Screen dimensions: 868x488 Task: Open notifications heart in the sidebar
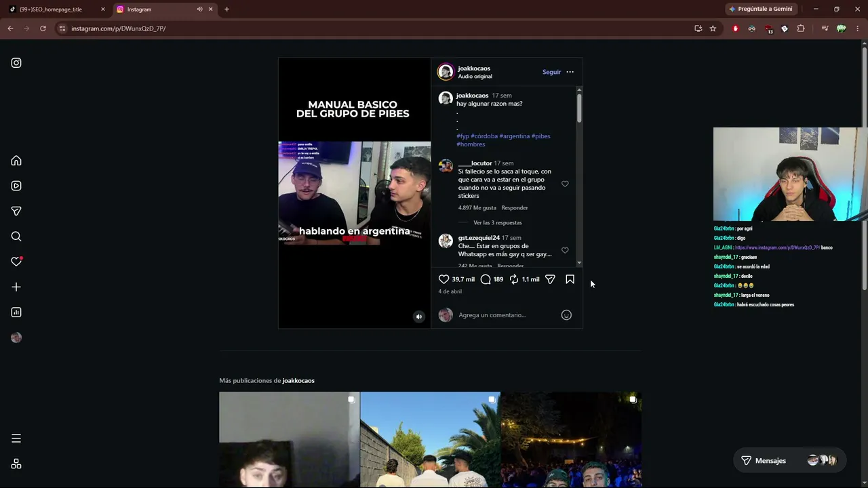point(16,262)
